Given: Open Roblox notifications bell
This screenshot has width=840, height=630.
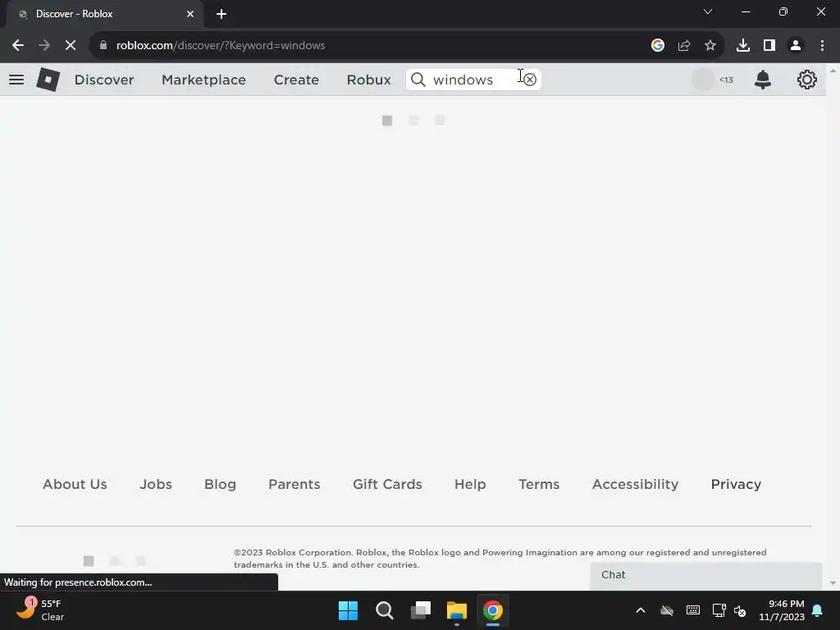Looking at the screenshot, I should pyautogui.click(x=762, y=80).
